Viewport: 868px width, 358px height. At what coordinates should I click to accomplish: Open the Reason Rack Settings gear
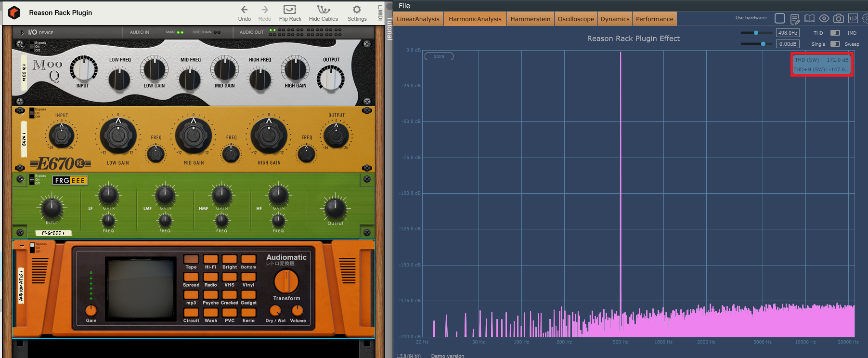point(357,10)
